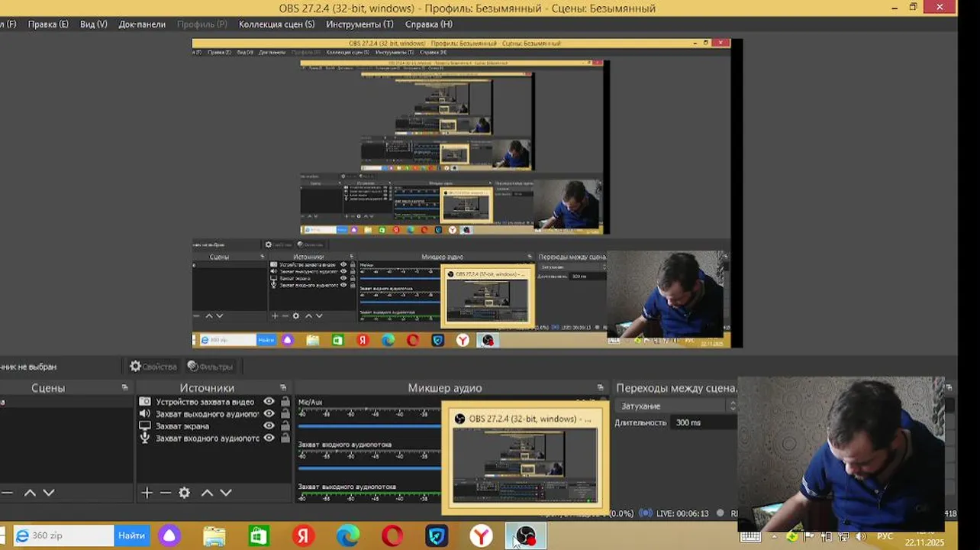Viewport: 980px width, 550px height.
Task: Open source properties gear under sources list
Action: [x=184, y=493]
